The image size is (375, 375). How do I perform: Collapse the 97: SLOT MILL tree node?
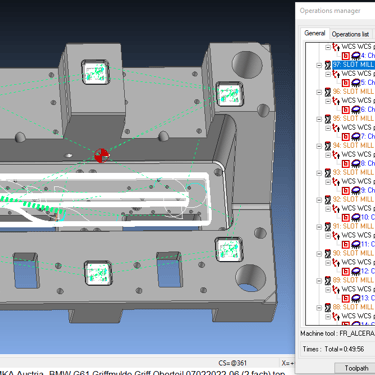click(x=319, y=65)
